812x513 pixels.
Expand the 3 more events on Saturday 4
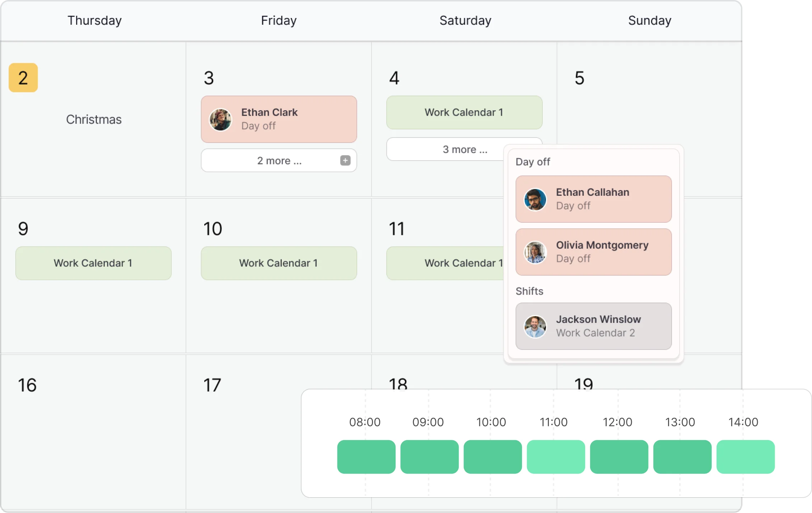point(465,149)
